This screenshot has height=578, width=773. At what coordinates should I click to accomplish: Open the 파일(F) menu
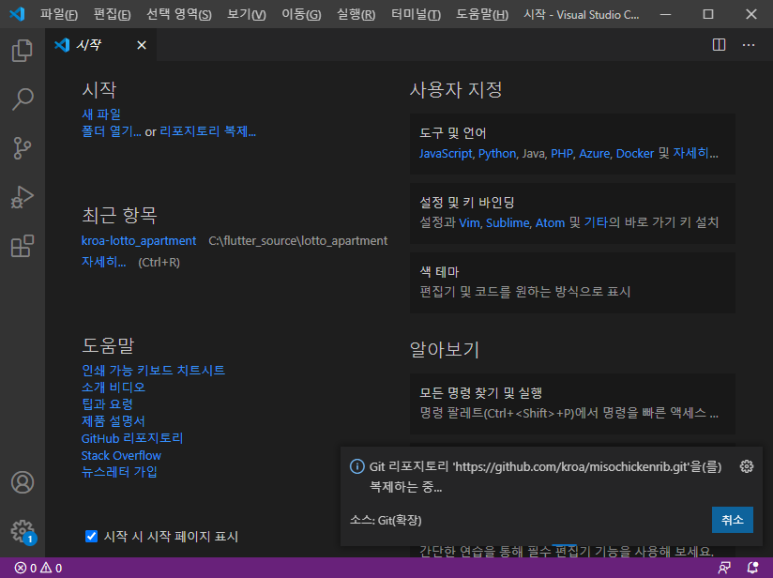tap(59, 14)
